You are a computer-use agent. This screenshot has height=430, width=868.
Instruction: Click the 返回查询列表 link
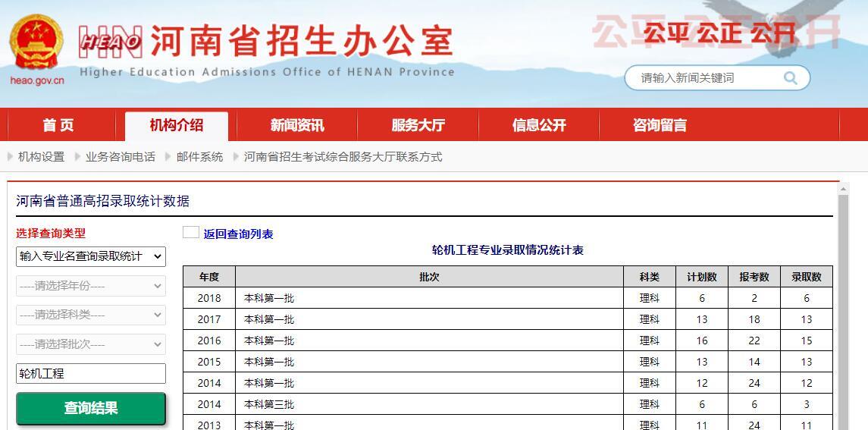click(238, 234)
